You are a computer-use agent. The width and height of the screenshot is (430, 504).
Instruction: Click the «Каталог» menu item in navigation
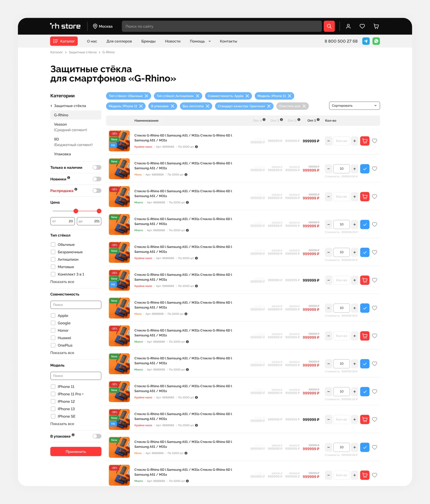pos(63,41)
